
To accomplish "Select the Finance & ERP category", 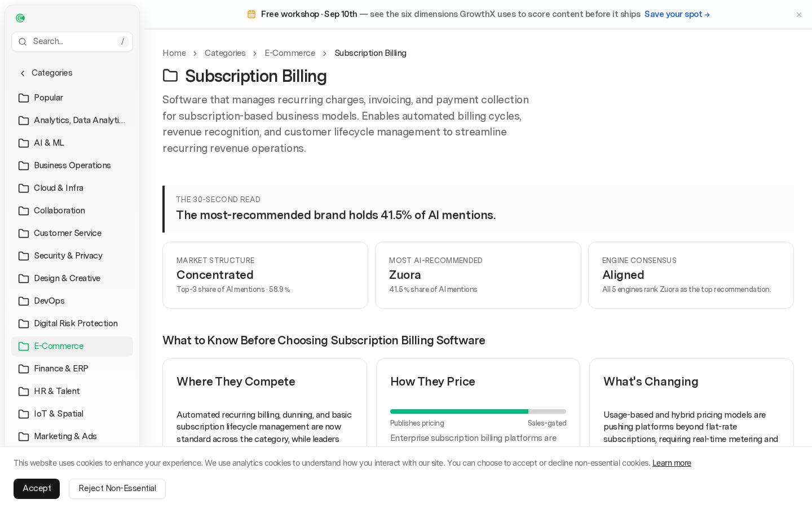I will pos(72,369).
